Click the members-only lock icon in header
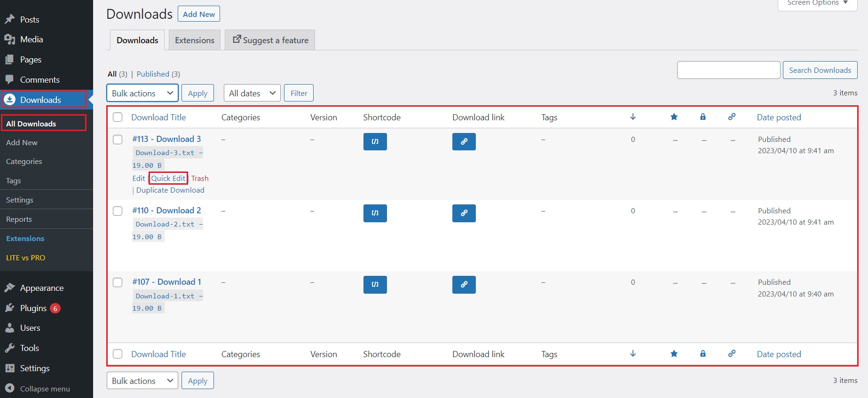868x398 pixels. tap(703, 117)
